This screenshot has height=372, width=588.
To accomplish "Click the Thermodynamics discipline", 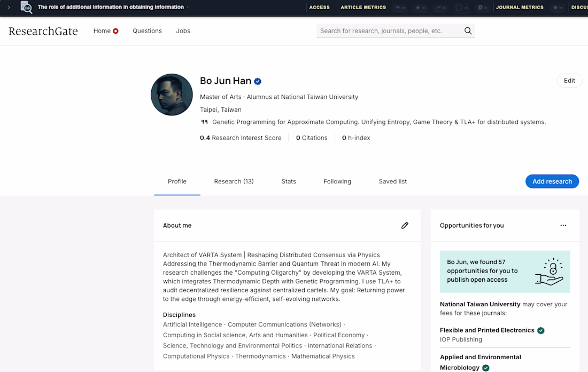I will 260,356.
